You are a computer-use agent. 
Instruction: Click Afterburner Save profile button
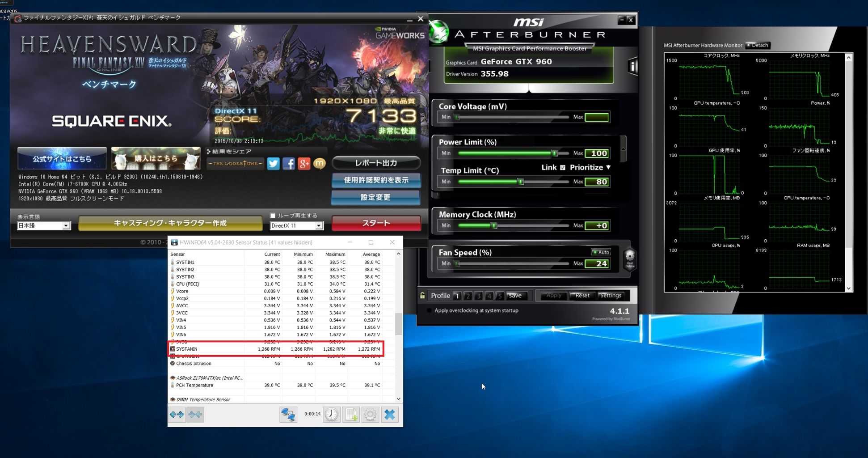[516, 296]
